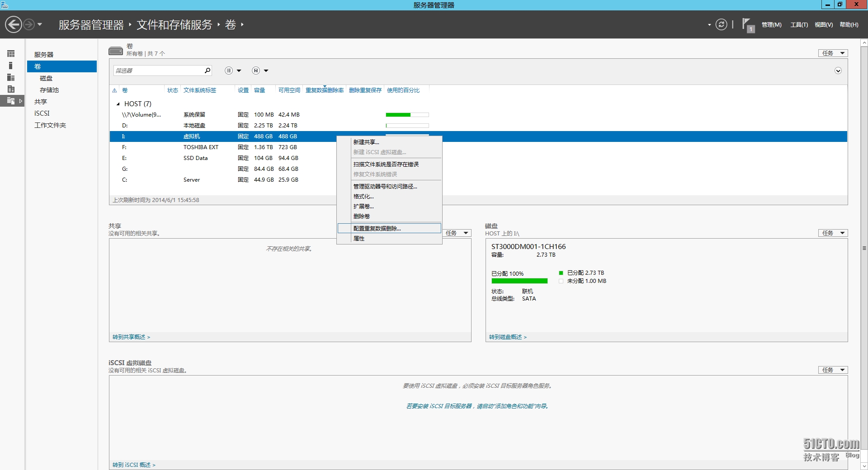Sort by the 使用的百分比 column header
The image size is (868, 470).
pyautogui.click(x=403, y=90)
